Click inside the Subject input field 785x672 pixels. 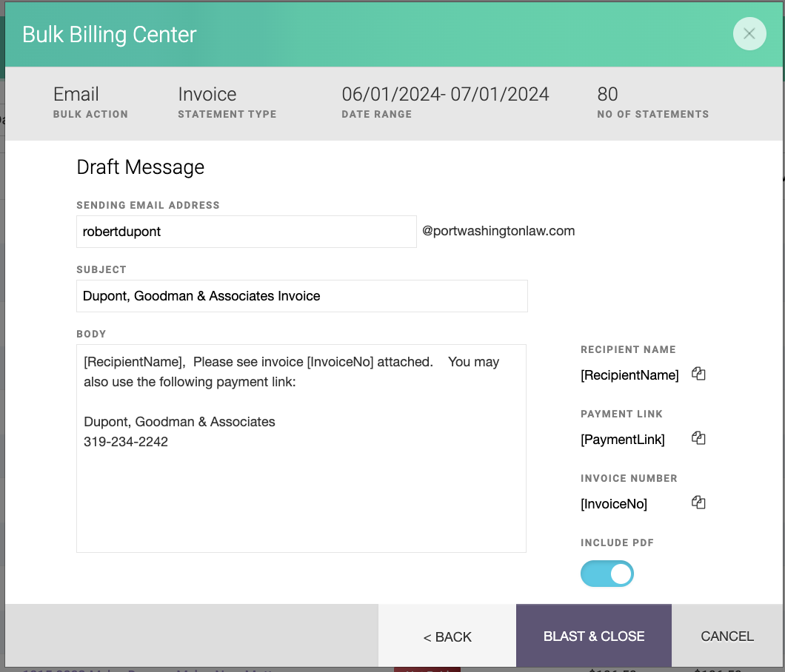[301, 296]
